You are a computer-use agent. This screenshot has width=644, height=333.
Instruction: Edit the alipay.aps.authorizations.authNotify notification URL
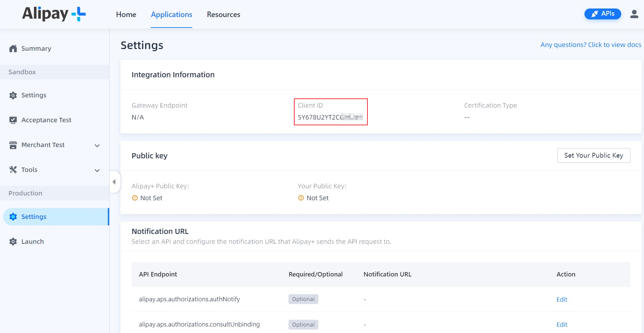(562, 299)
